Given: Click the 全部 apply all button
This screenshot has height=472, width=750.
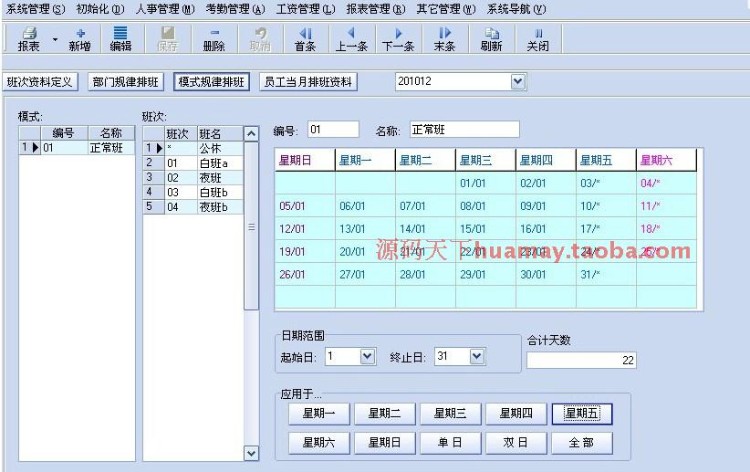Looking at the screenshot, I should pyautogui.click(x=582, y=443).
